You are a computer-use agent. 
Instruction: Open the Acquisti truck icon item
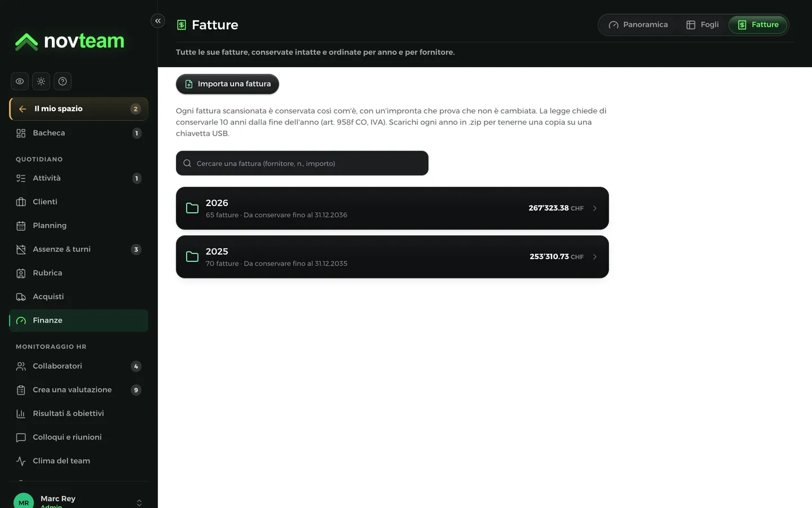tap(21, 297)
